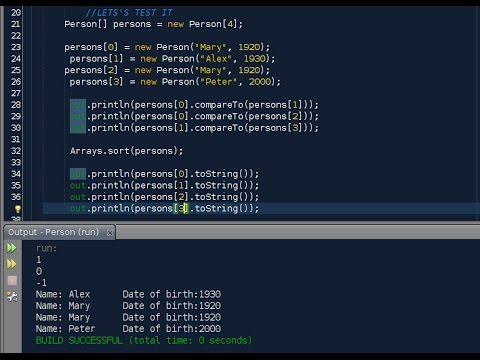Click persons[0].toString() print line
The width and height of the screenshot is (480, 360).
(164, 174)
